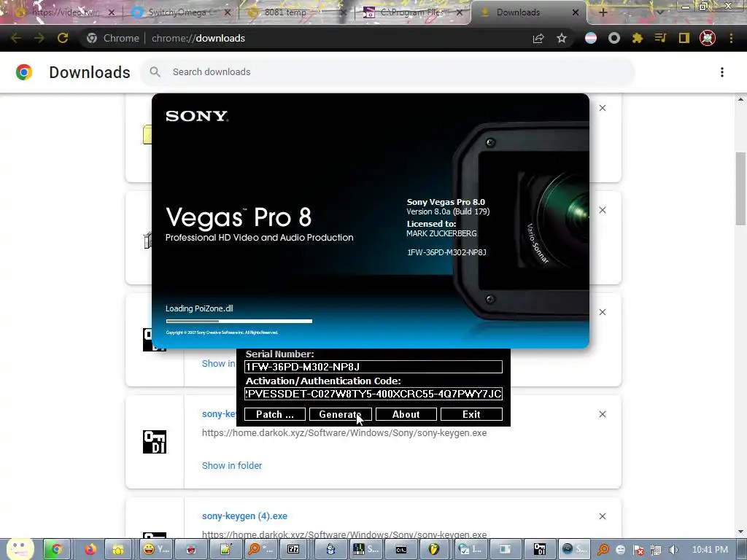Click the volume speaker tray icon

(x=673, y=550)
